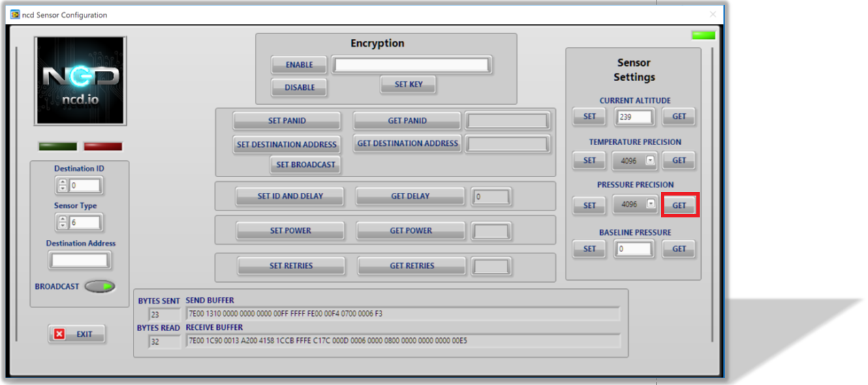Viewport: 868px width, 385px height.
Task: Click the SET KEY button
Action: [408, 84]
